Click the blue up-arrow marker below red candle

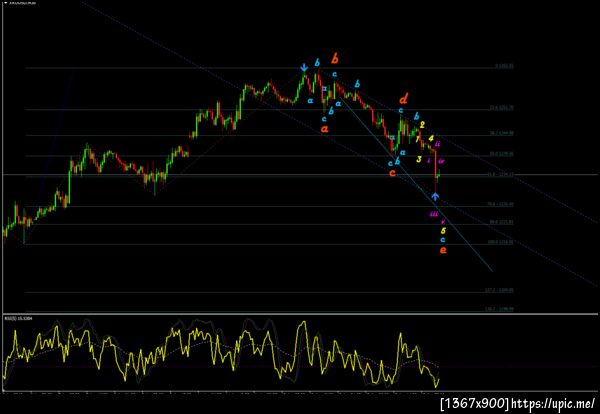(435, 197)
